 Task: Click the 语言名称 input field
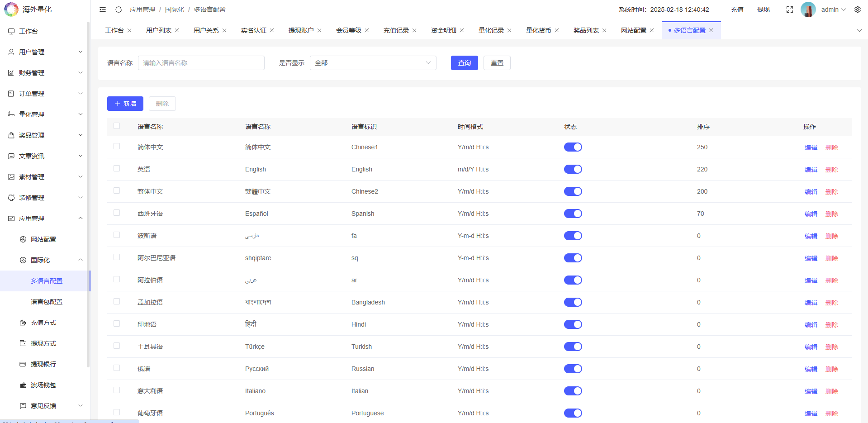click(201, 63)
